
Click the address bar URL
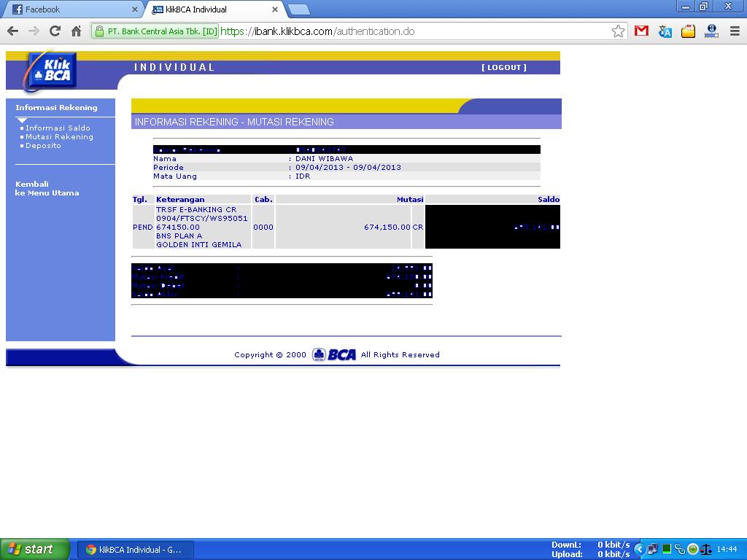click(x=317, y=31)
